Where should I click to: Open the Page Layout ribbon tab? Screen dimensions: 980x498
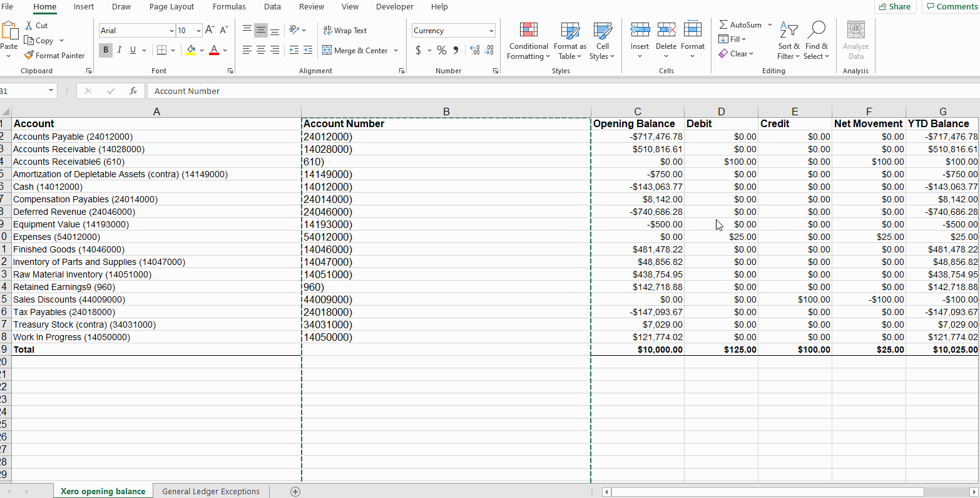171,6
